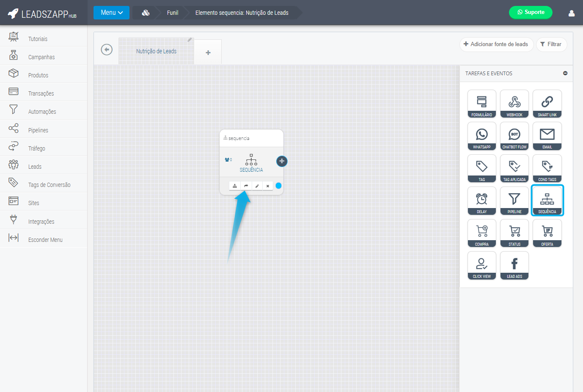Click Adicionar fonte de leads

[x=496, y=44]
